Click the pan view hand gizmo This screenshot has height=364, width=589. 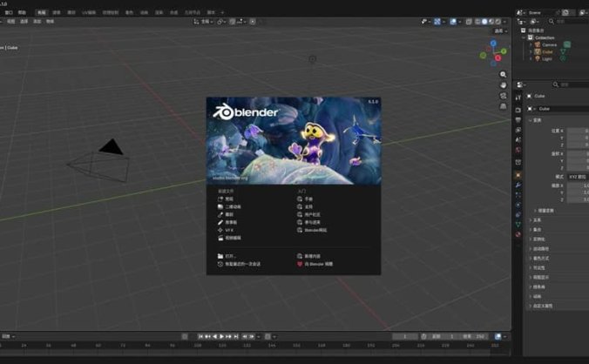pos(503,85)
